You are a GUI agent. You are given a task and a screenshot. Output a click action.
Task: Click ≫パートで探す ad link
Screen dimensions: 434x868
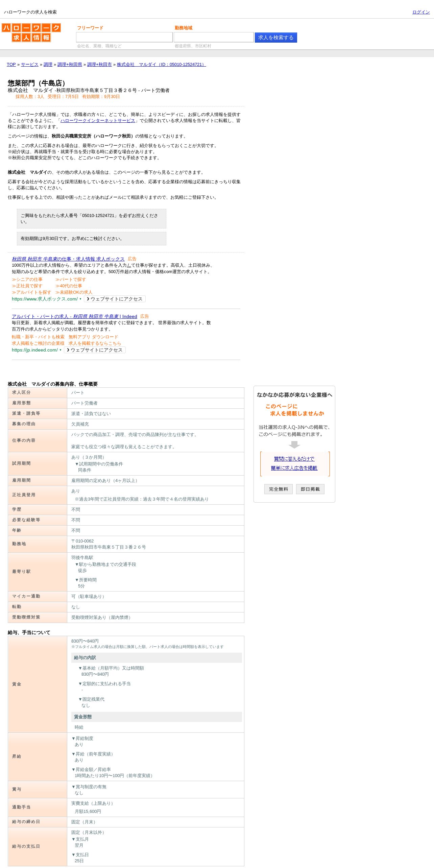(71, 280)
